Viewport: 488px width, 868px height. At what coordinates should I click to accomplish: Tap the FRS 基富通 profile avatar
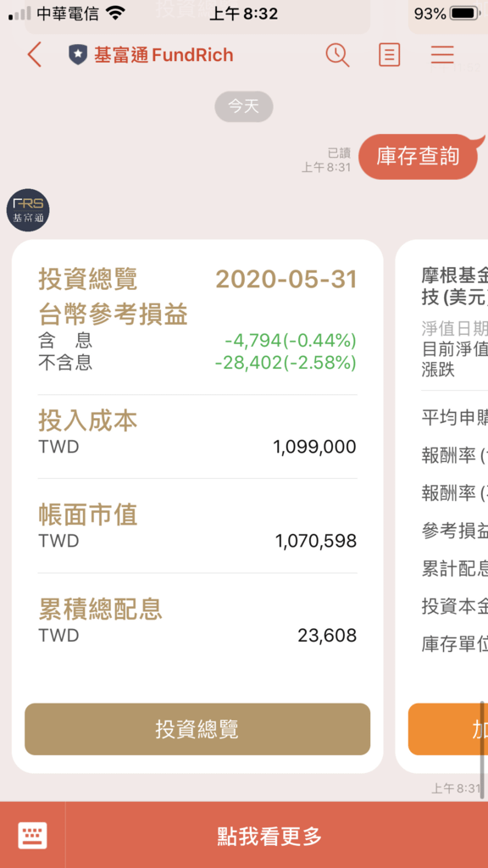pos(28,210)
